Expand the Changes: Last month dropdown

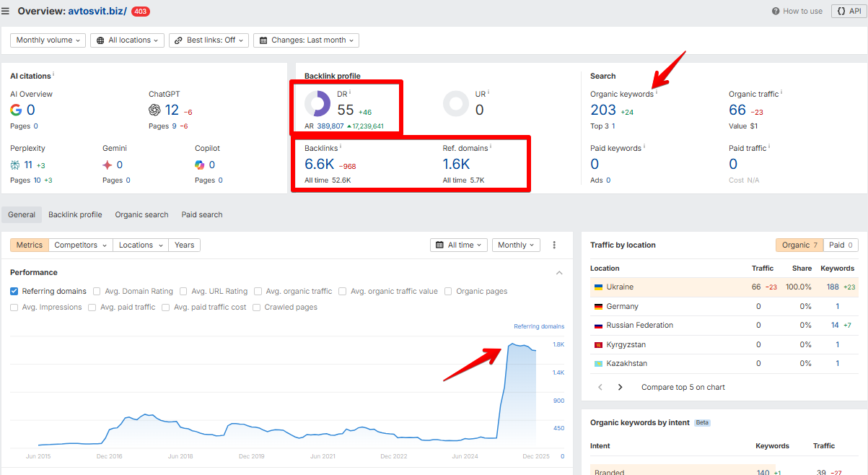(307, 40)
